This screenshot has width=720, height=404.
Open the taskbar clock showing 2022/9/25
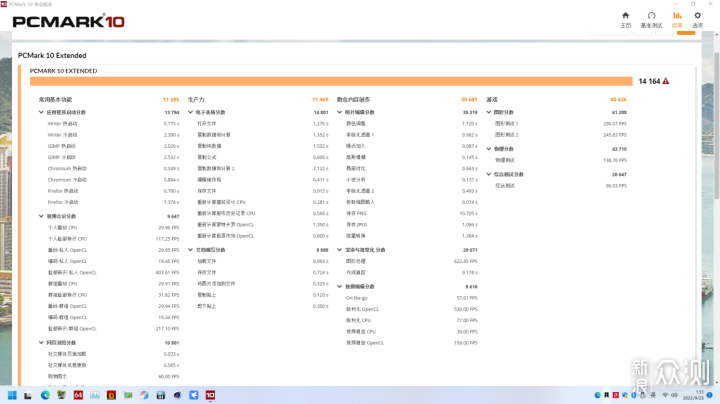(x=693, y=395)
